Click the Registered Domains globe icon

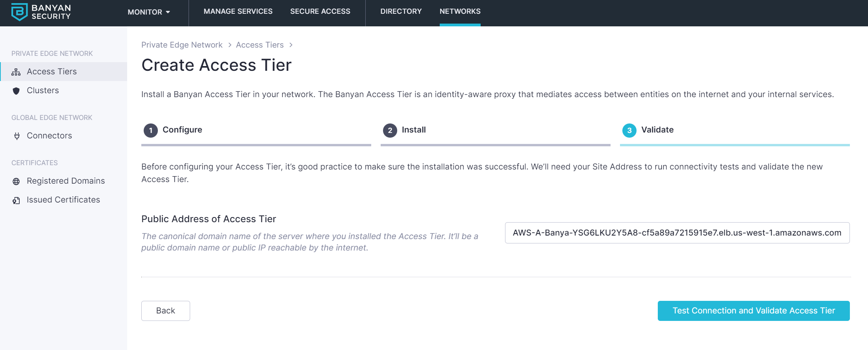coord(16,181)
